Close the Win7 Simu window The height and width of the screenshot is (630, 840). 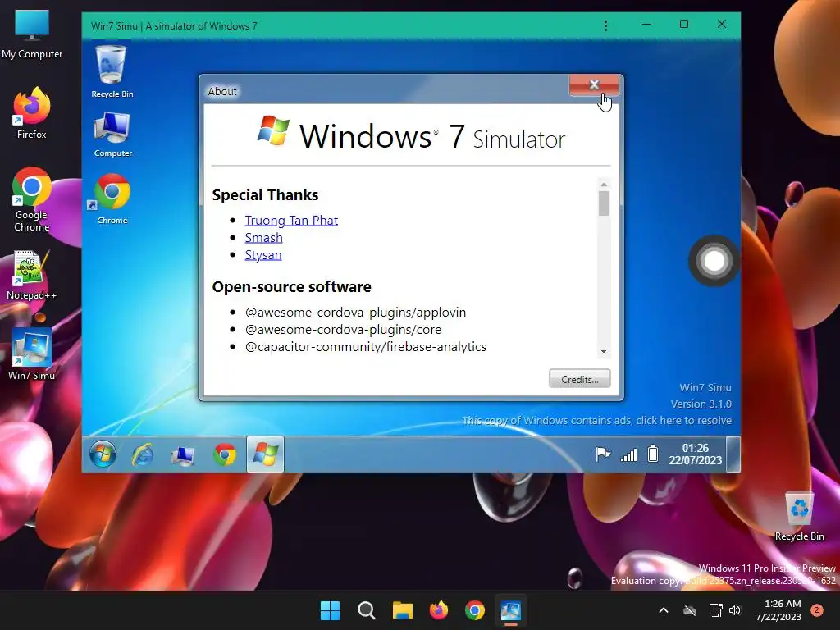[722, 24]
